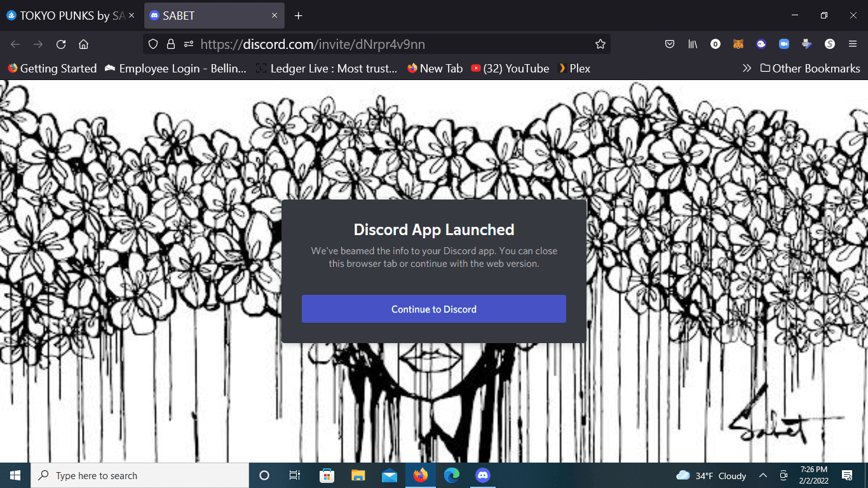Open the tracking protection shield
868x488 pixels.
(153, 44)
